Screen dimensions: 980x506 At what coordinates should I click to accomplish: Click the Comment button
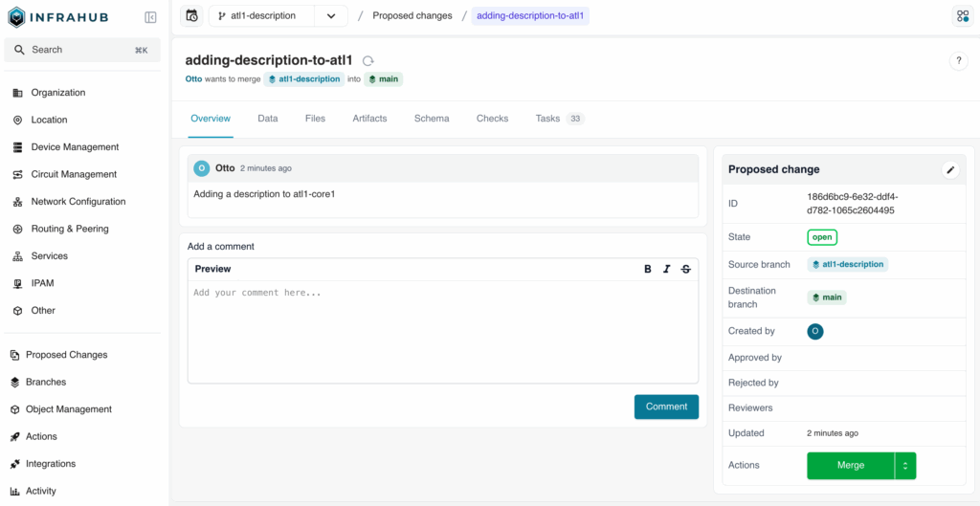[666, 407]
